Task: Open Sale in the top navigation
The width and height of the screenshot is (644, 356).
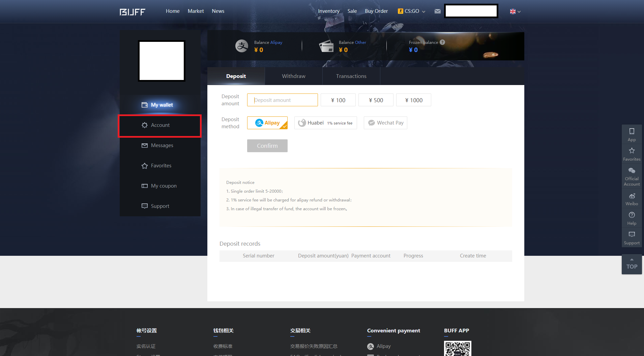Action: tap(352, 11)
